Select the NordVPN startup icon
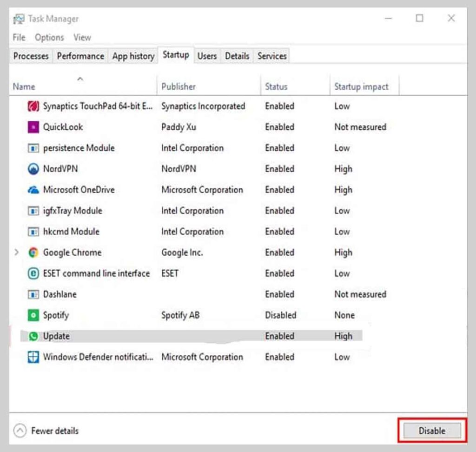Screen dimensions: 476x452 pos(33,169)
